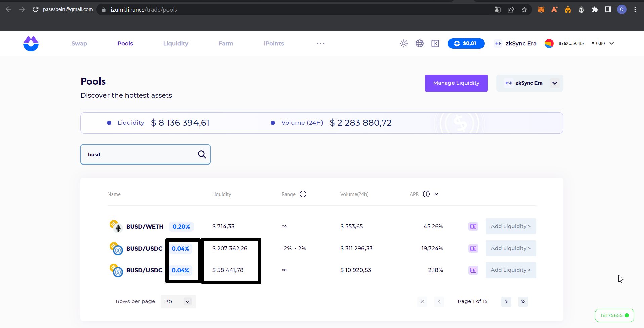Image resolution: width=644 pixels, height=328 pixels.
Task: Toggle the browser side panel icon
Action: tap(608, 10)
